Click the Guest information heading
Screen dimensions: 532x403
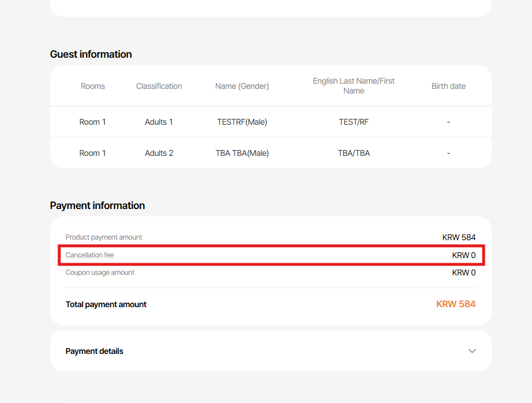91,54
